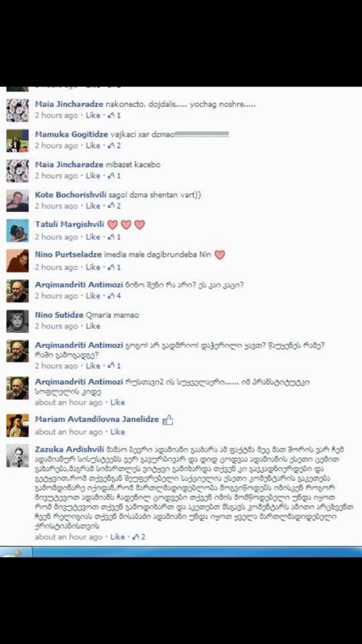Viewport: 362px width, 644px height.
Task: Click the like-count thumb icon on Mamuka Gogitidze's comment
Action: [x=111, y=146]
